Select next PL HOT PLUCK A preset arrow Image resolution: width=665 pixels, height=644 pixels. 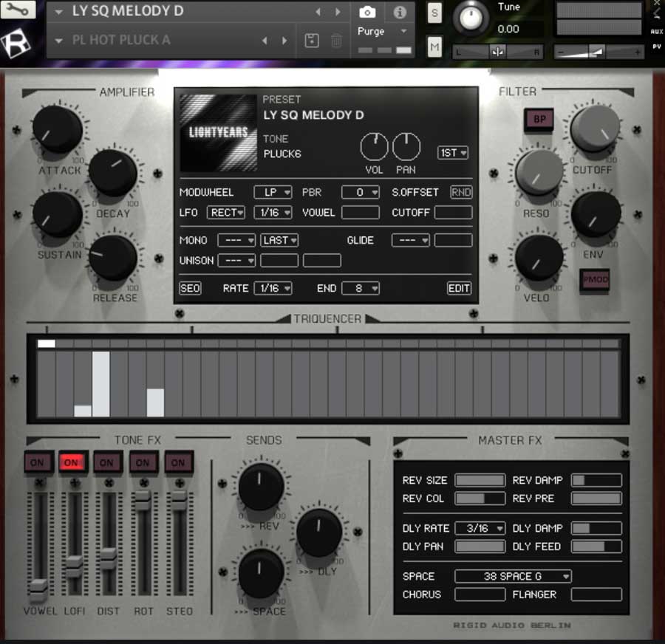tap(284, 41)
